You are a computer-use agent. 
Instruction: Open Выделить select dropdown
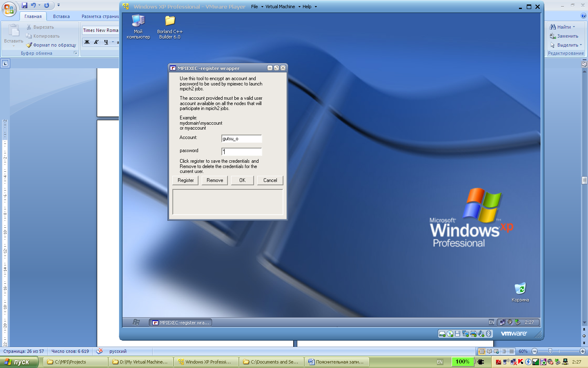tap(566, 45)
